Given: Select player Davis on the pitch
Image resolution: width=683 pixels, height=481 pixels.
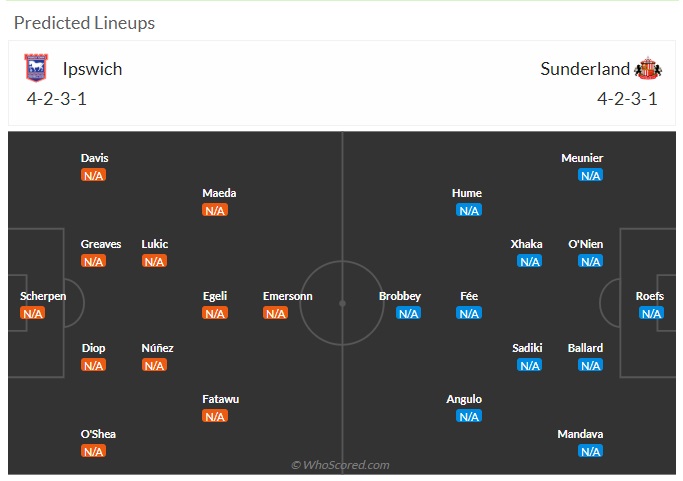Looking at the screenshot, I should pyautogui.click(x=95, y=158).
